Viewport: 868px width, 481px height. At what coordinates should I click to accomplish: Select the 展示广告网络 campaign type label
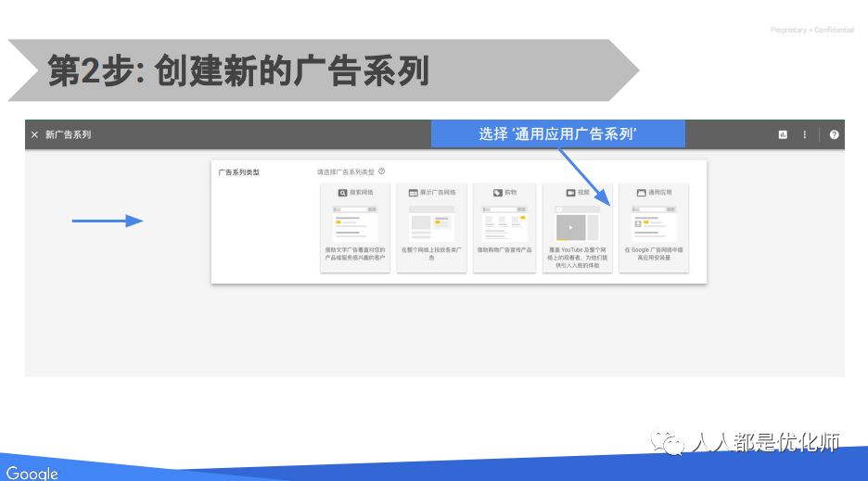coord(438,193)
